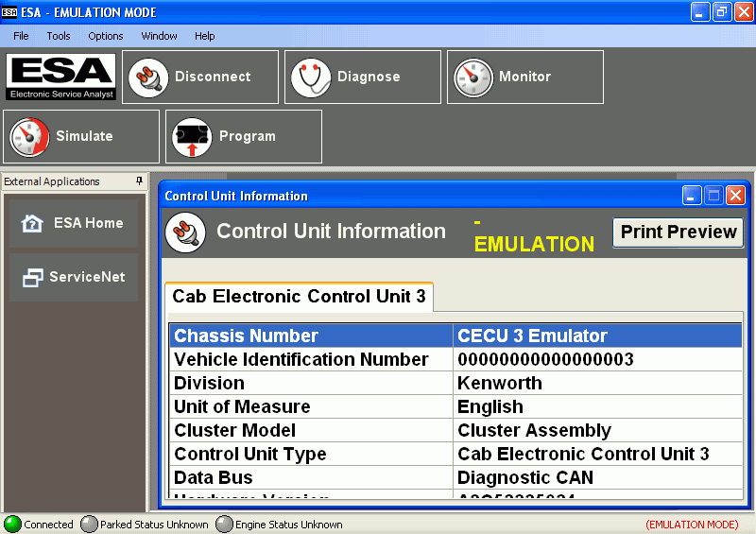The image size is (756, 534).
Task: Toggle the External Applications panel pin
Action: (x=139, y=181)
